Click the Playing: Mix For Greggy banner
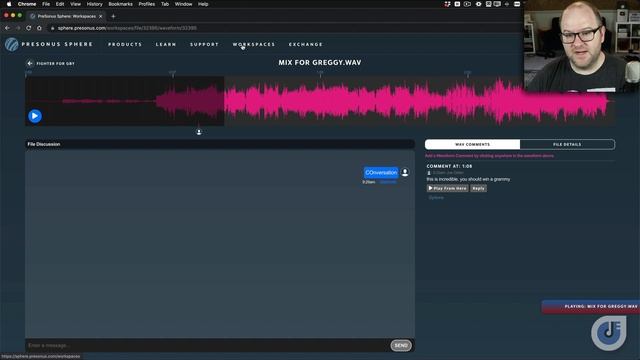The image size is (640, 360). coord(591,307)
